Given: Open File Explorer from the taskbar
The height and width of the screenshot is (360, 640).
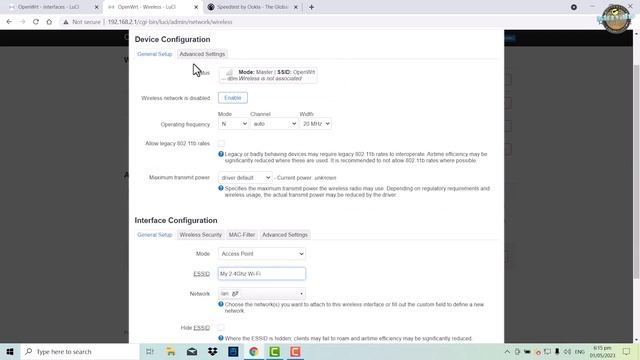Looking at the screenshot, I should (x=171, y=351).
